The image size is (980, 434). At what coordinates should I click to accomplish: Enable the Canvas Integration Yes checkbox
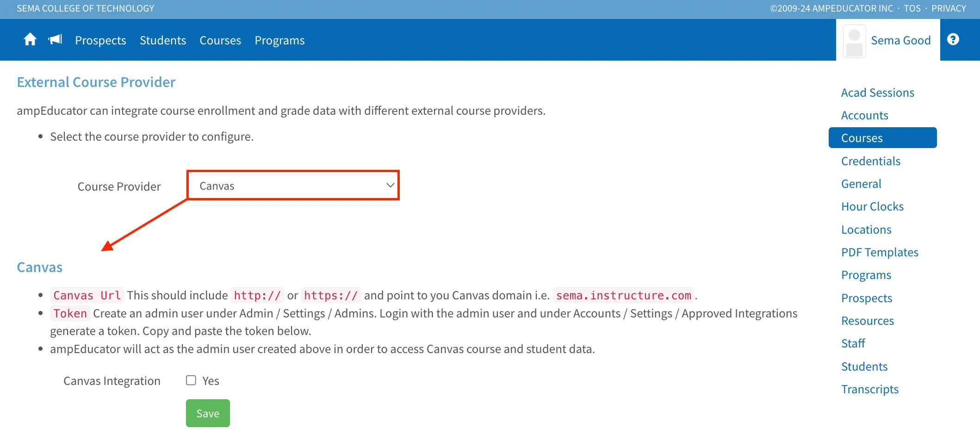[191, 380]
